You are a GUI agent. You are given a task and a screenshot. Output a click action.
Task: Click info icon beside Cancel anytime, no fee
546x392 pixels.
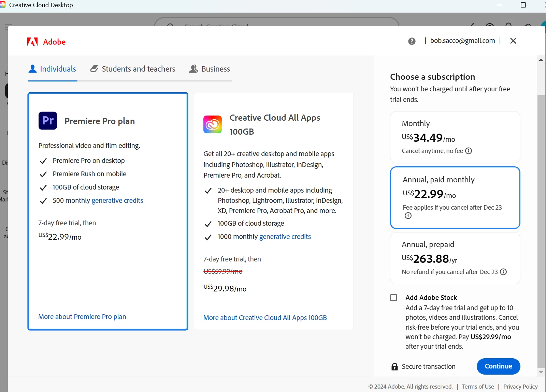tap(469, 151)
